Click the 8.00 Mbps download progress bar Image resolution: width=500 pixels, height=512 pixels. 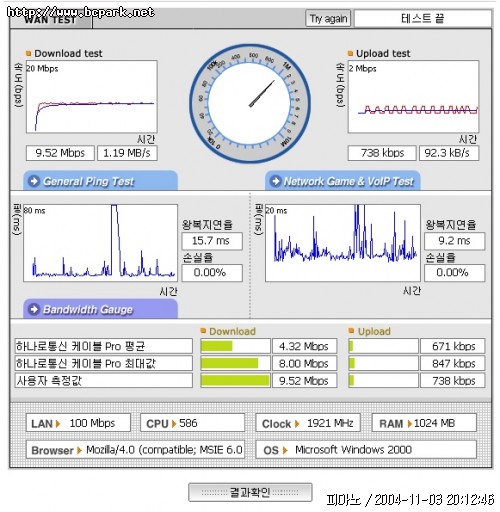point(235,363)
